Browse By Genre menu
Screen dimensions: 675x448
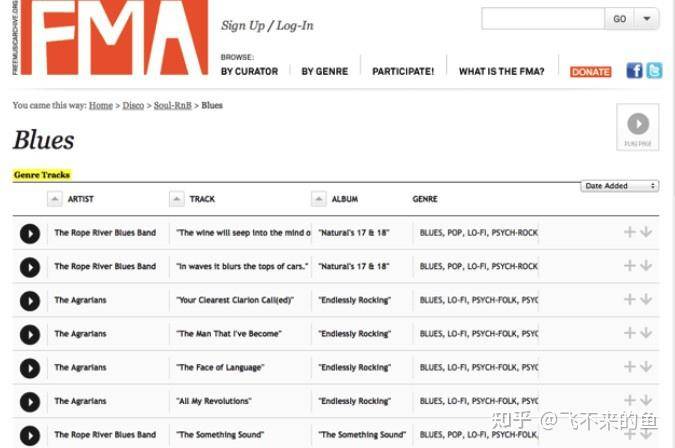325,71
